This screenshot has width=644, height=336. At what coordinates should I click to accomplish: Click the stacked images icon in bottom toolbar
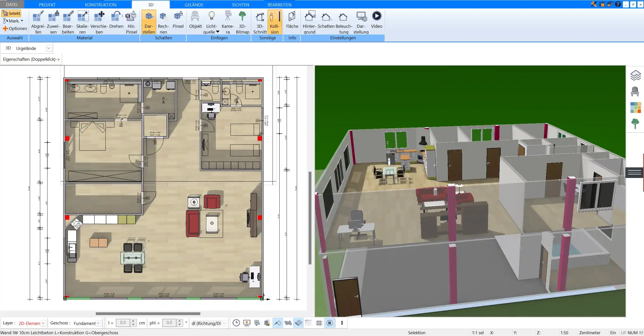click(267, 323)
